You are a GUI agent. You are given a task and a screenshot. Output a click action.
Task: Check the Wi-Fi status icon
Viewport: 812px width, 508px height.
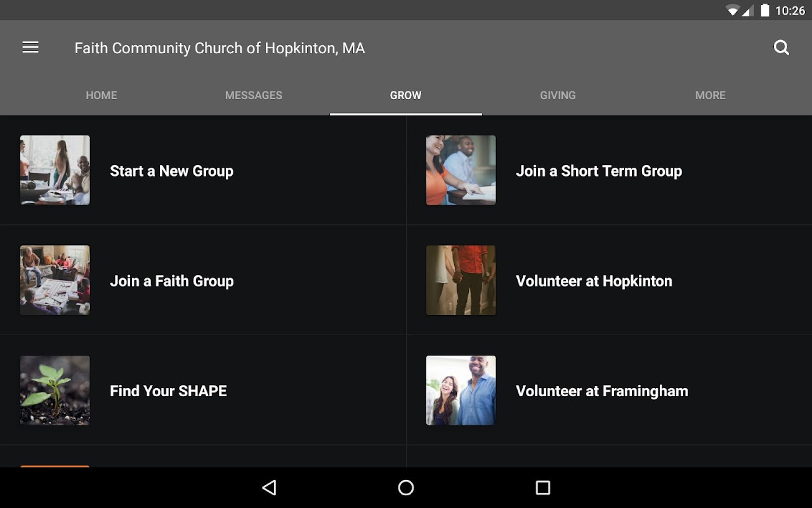733,10
